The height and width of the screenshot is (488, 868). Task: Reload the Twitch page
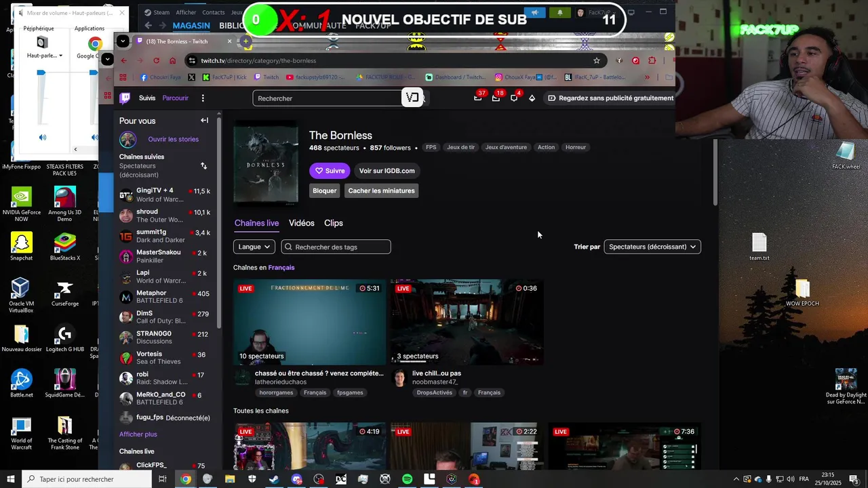(x=157, y=60)
